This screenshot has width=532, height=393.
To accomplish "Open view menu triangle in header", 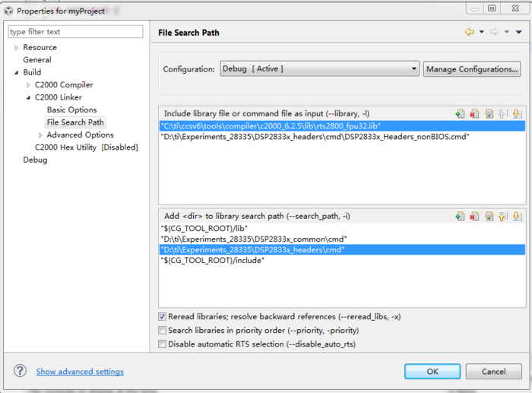I will point(519,32).
